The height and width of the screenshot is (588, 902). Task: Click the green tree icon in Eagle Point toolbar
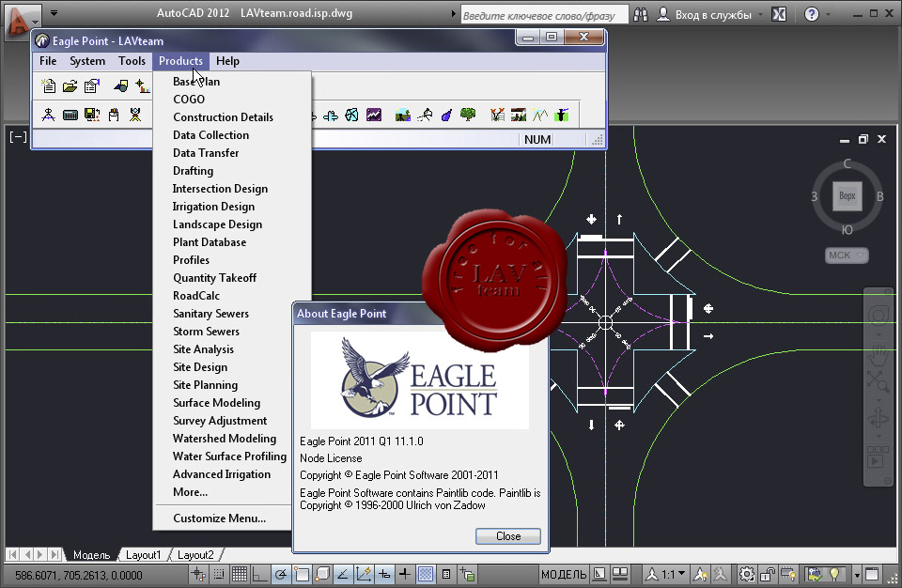(x=468, y=116)
